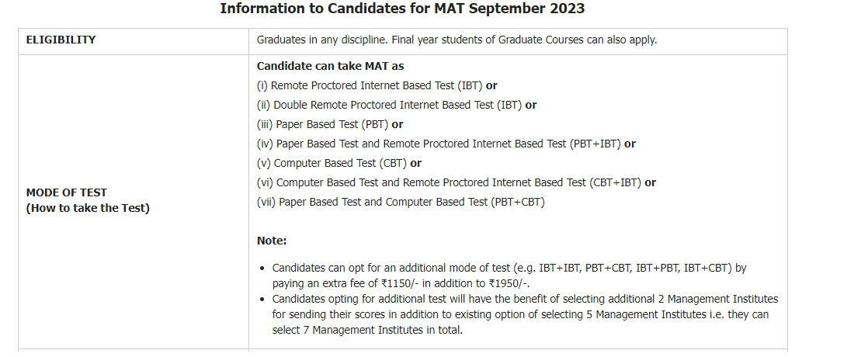Click the 'Candidate can take MAT as' heading

(x=330, y=66)
